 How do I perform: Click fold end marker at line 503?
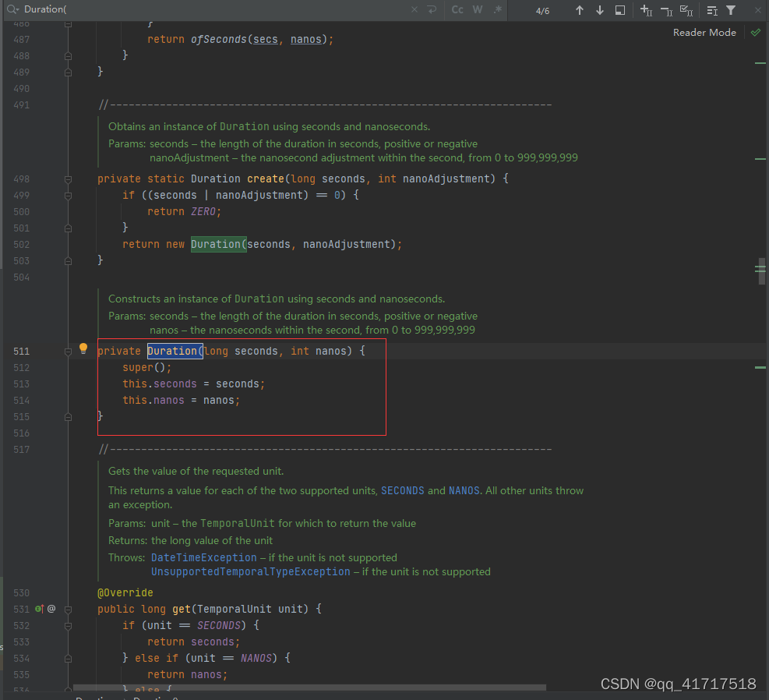point(68,261)
